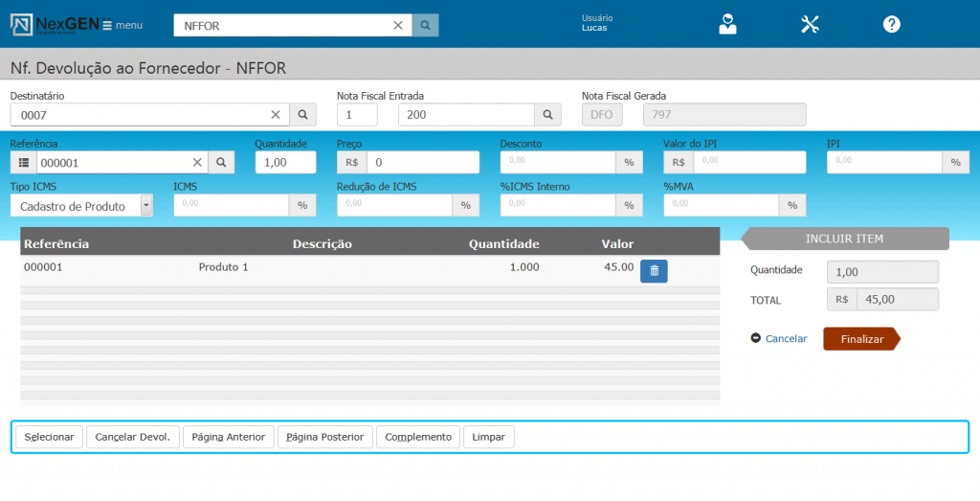Screen dimensions: 980x501
Task: Open the list icon beside Referência field
Action: 24,163
